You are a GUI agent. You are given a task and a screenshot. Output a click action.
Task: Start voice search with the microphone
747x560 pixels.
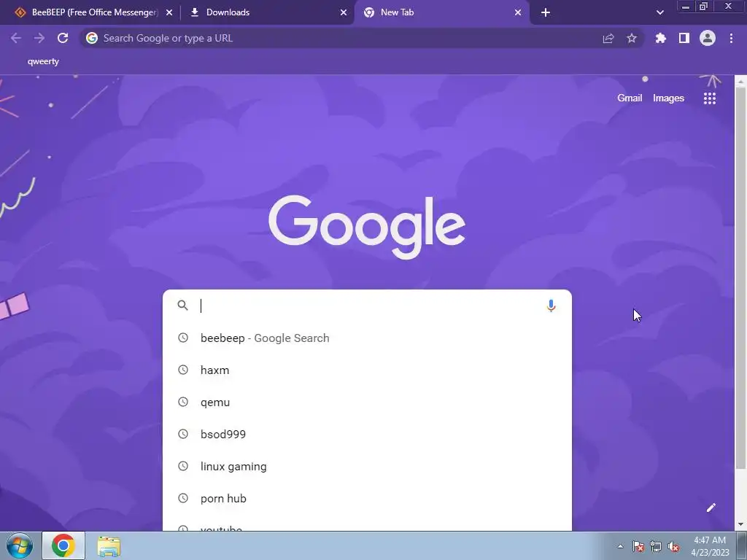551,306
